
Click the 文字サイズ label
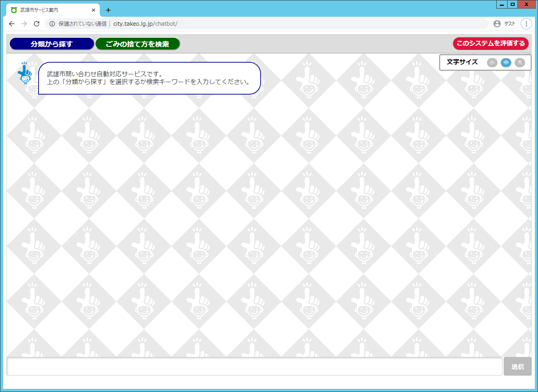[462, 62]
